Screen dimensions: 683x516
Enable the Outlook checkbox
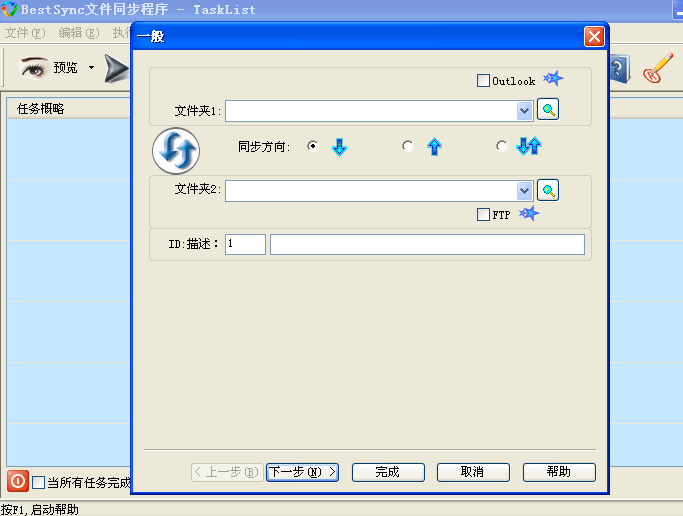(x=483, y=81)
